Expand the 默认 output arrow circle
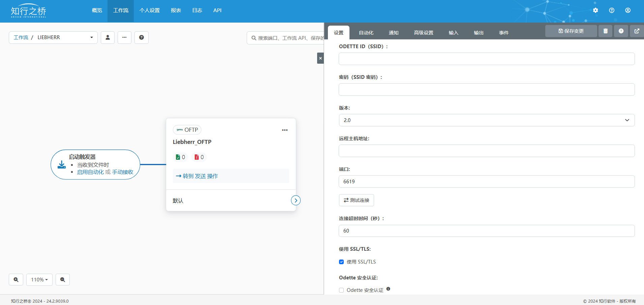The width and height of the screenshot is (644, 305). pos(296,201)
